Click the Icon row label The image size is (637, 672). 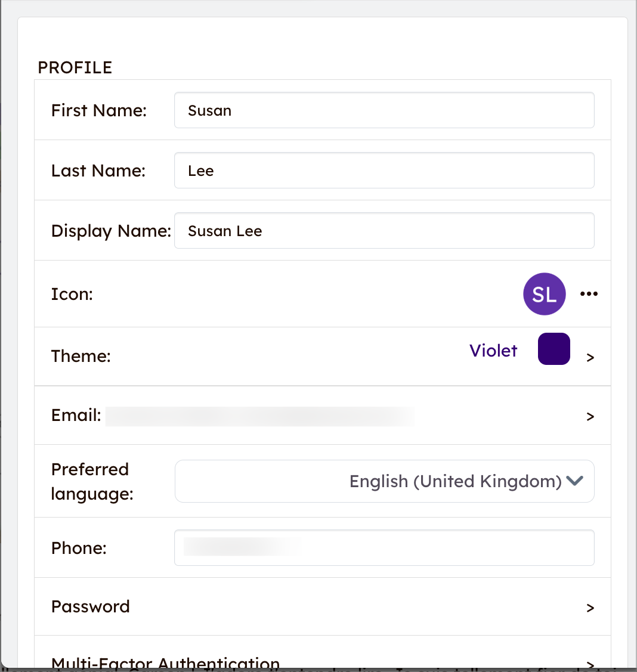point(72,294)
